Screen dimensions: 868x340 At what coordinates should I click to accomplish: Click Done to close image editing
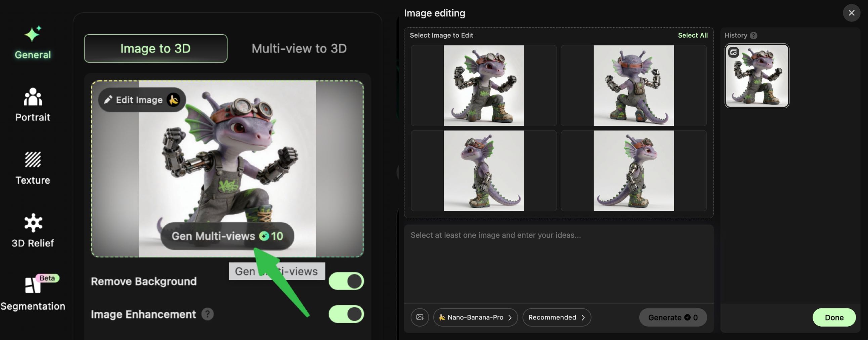(x=834, y=317)
